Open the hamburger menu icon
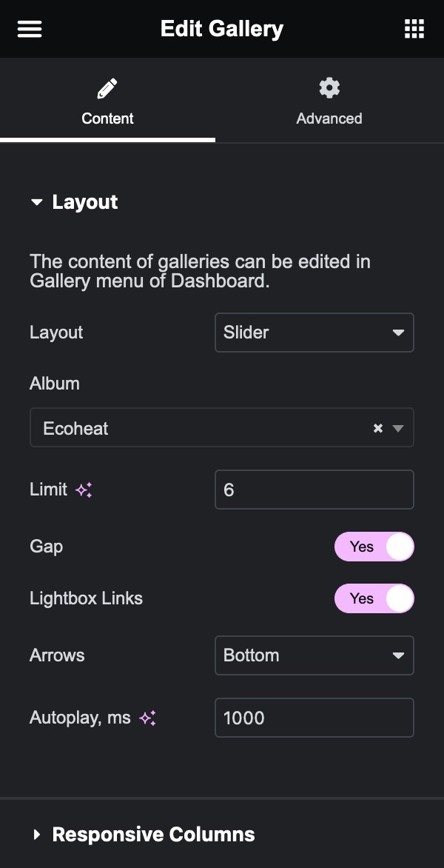The height and width of the screenshot is (868, 444). (x=30, y=29)
